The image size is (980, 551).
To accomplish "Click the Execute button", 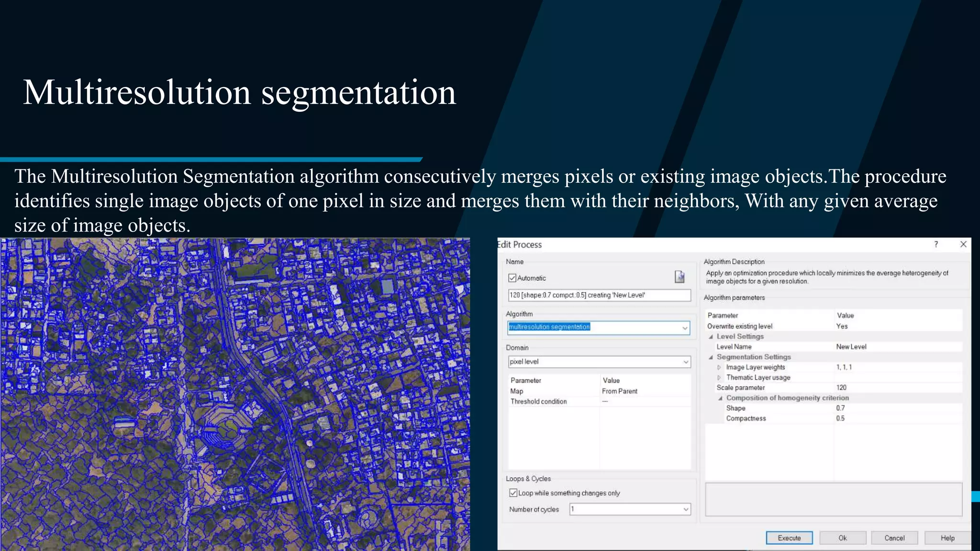I will pyautogui.click(x=789, y=538).
